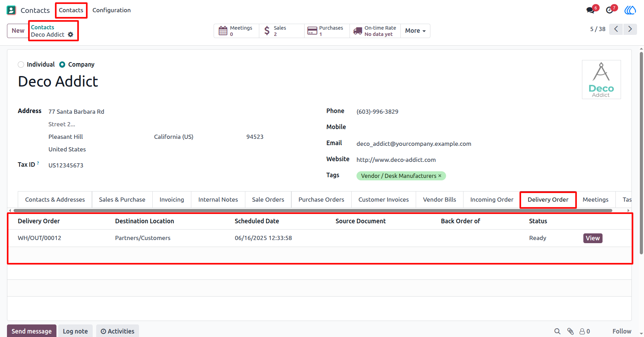Screen dimensions: 644x337
Task: Click the Deco Addict company logo image
Action: click(601, 80)
